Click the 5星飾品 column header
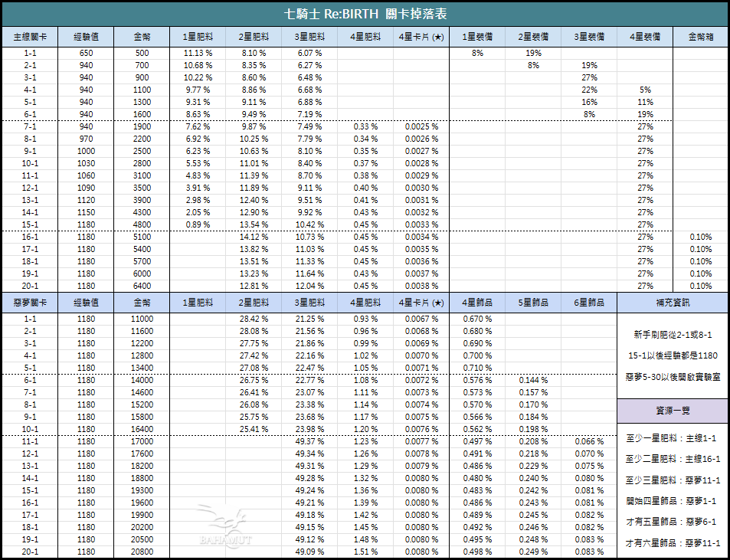730x560 pixels. click(x=533, y=303)
